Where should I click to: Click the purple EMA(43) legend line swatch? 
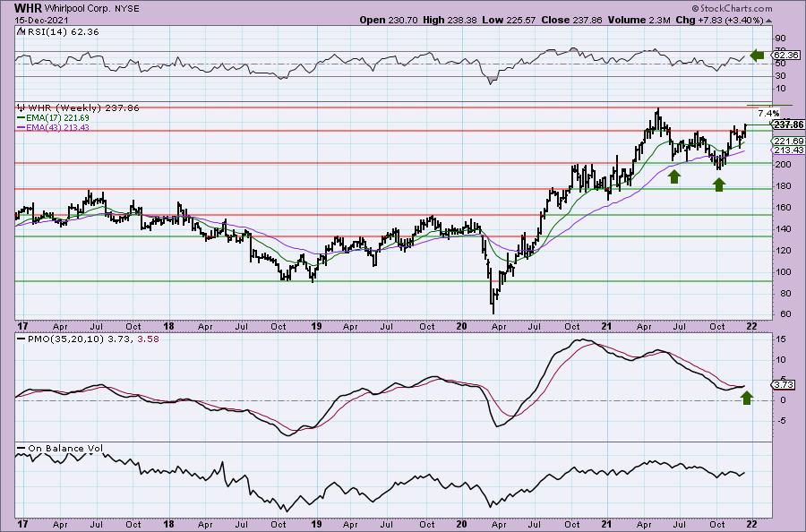tap(21, 127)
